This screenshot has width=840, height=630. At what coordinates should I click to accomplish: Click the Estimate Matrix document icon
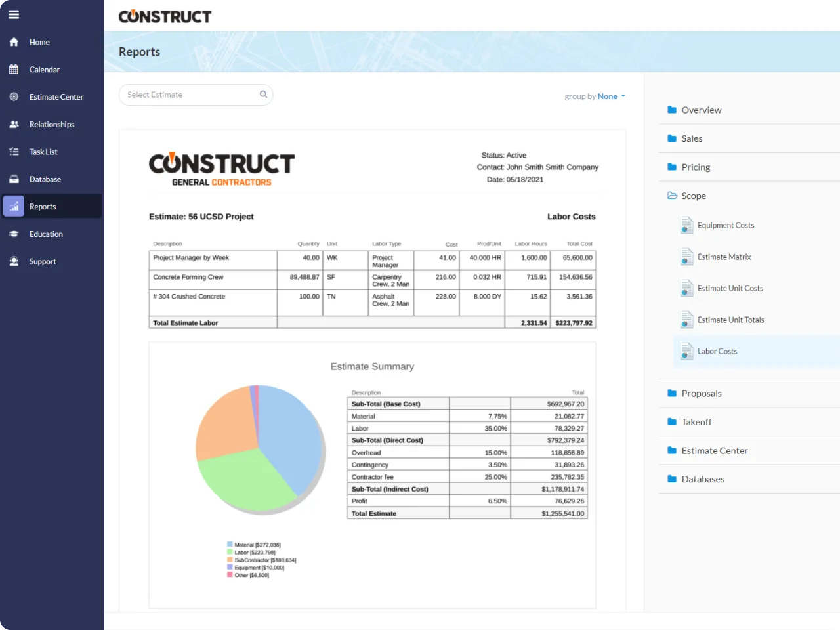pyautogui.click(x=686, y=257)
